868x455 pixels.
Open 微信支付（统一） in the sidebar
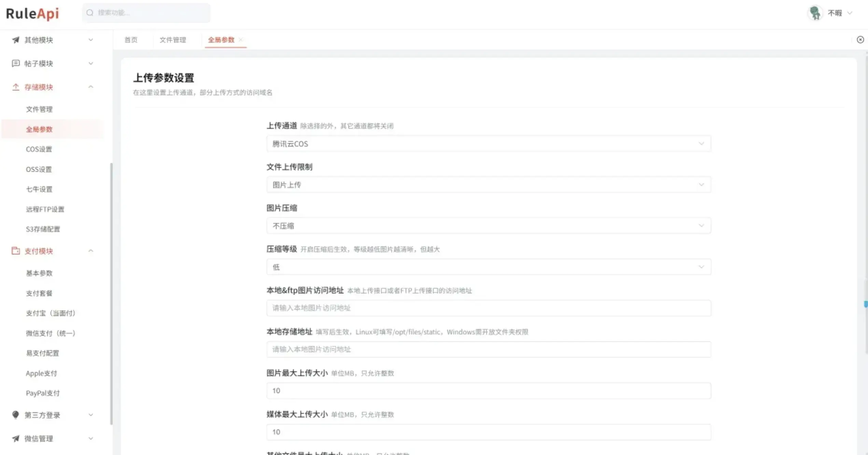click(x=51, y=333)
